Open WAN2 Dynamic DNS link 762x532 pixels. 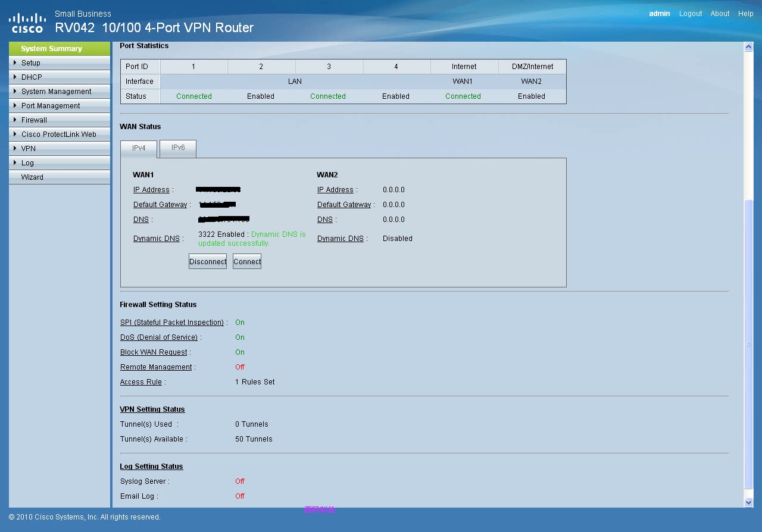click(x=341, y=239)
